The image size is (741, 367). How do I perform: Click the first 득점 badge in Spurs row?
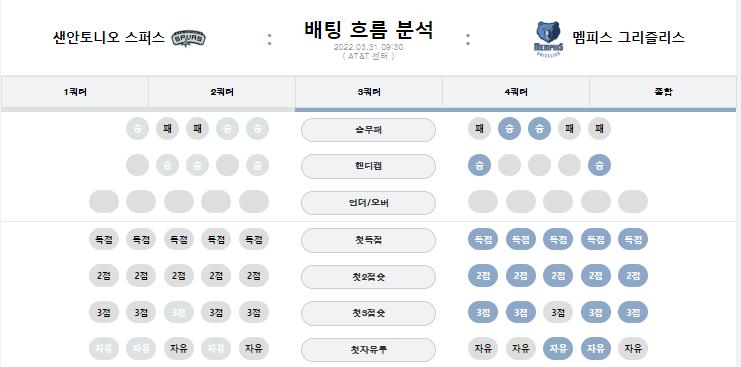pos(104,239)
